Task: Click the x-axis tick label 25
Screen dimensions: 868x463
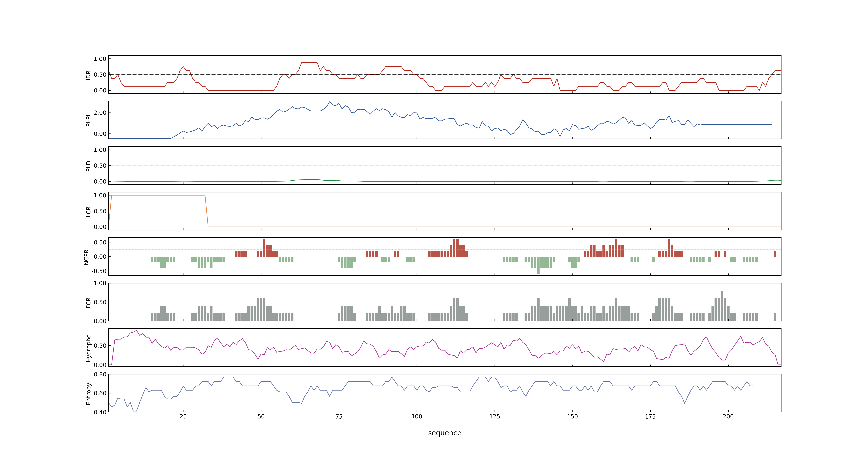Action: tap(183, 416)
